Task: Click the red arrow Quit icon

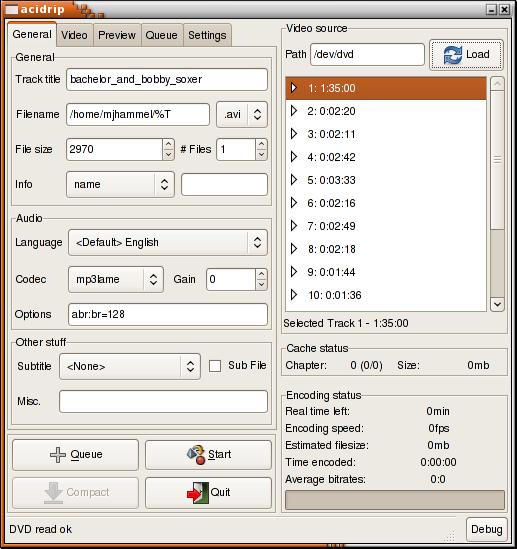Action: (x=198, y=493)
